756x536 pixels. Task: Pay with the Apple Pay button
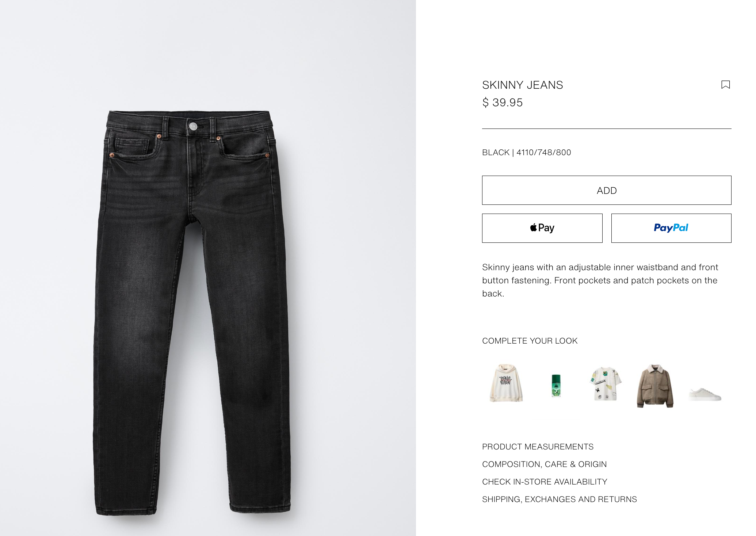pyautogui.click(x=542, y=228)
